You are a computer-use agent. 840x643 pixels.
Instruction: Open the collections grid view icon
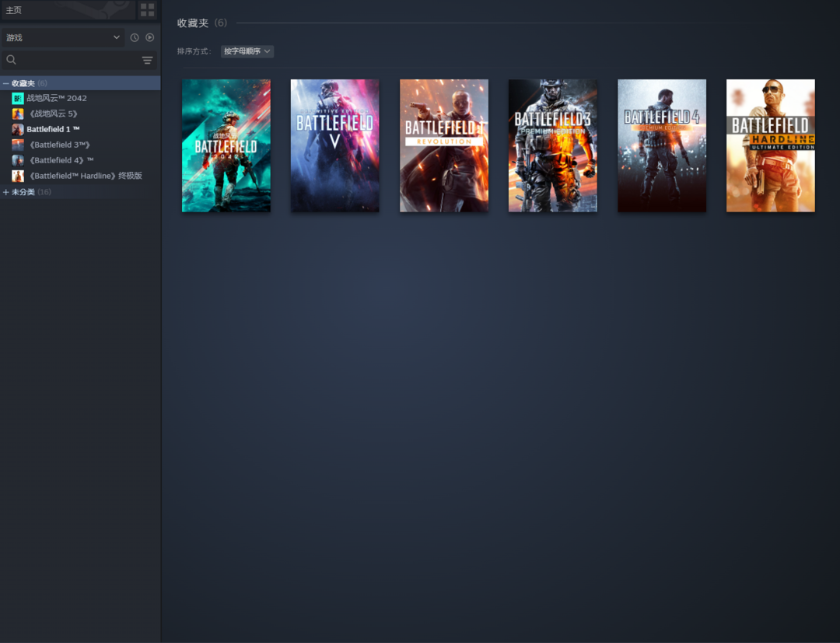coord(147,10)
